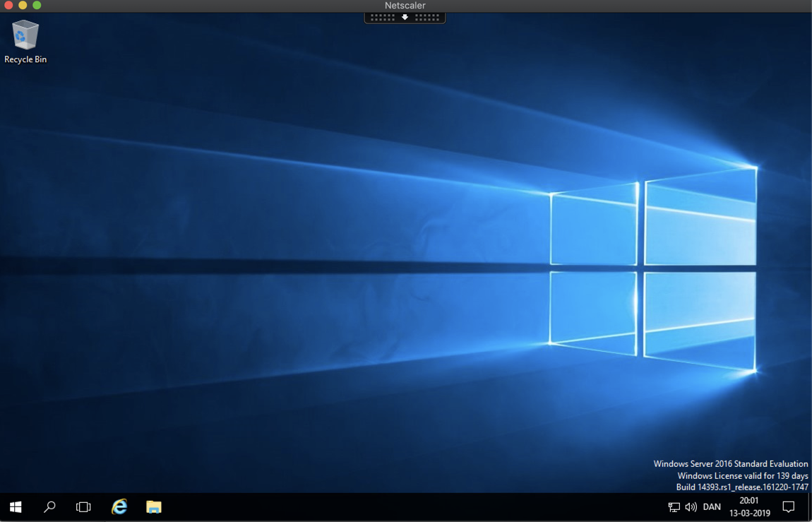Click the Show desktop strip on the taskbar

[809, 507]
